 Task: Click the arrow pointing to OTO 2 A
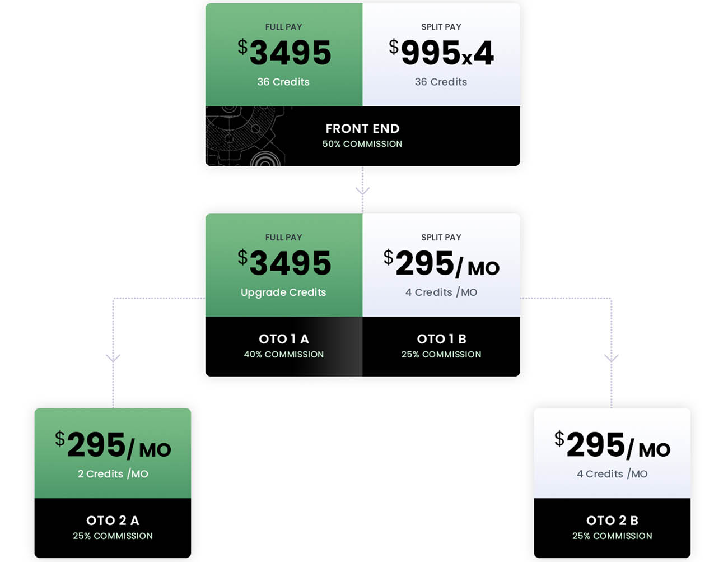113,357
